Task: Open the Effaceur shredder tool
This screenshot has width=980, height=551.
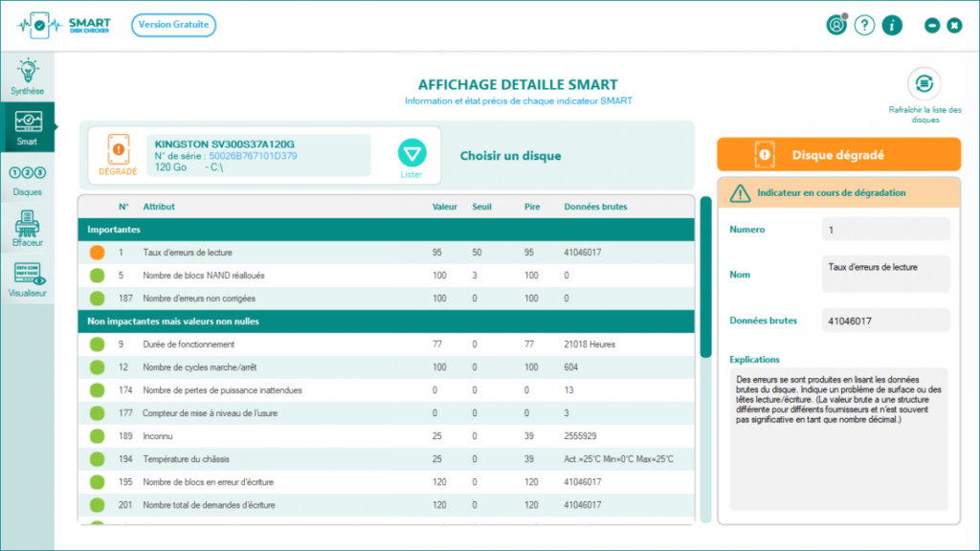Action: click(27, 229)
